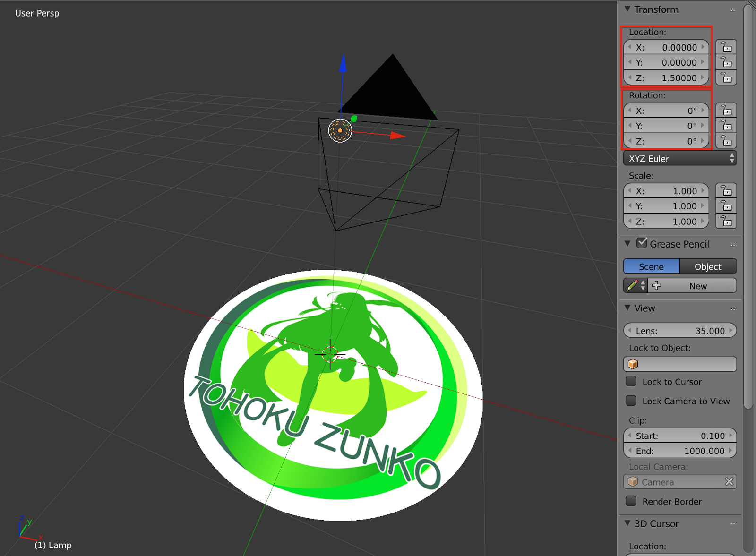Click the '(1) Lamp' object name label
This screenshot has height=556, width=756.
coord(53,545)
